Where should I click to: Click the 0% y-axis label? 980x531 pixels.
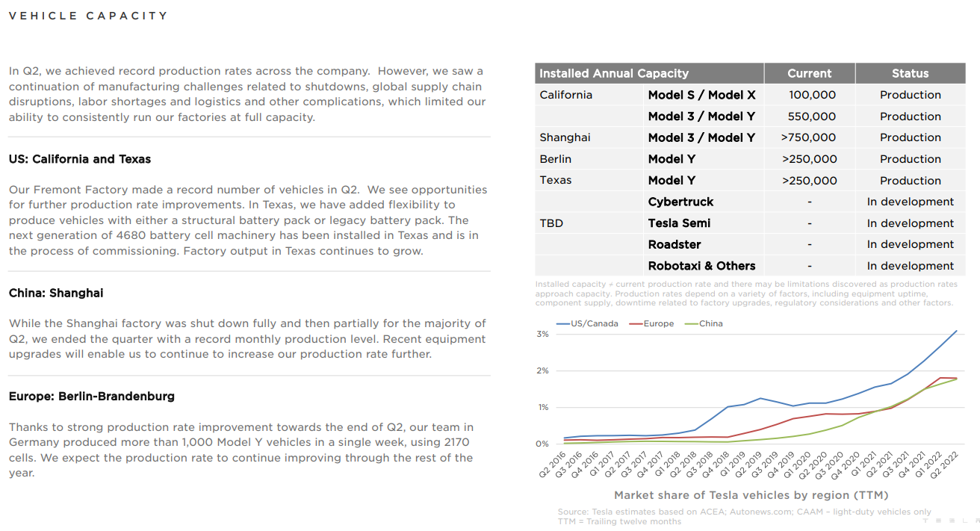click(x=542, y=444)
